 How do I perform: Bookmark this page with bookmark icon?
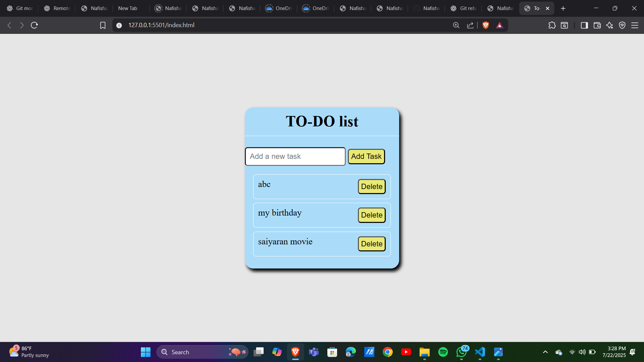[x=103, y=25]
